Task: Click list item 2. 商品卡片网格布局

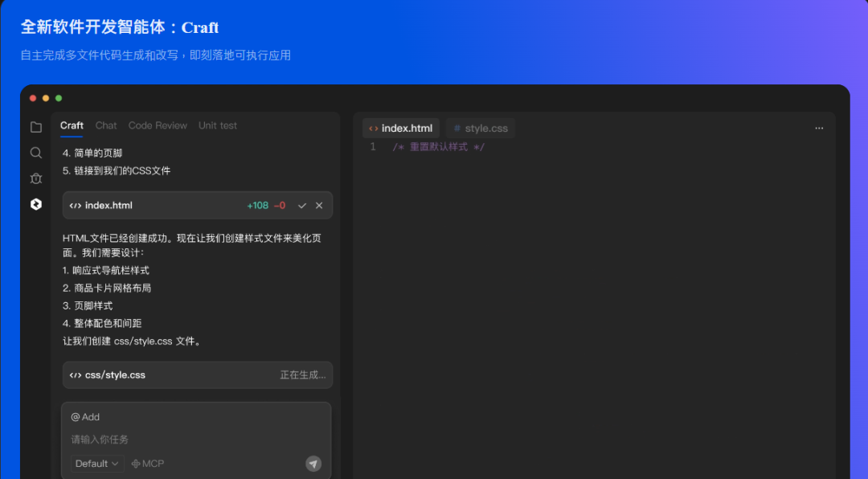Action: click(107, 288)
